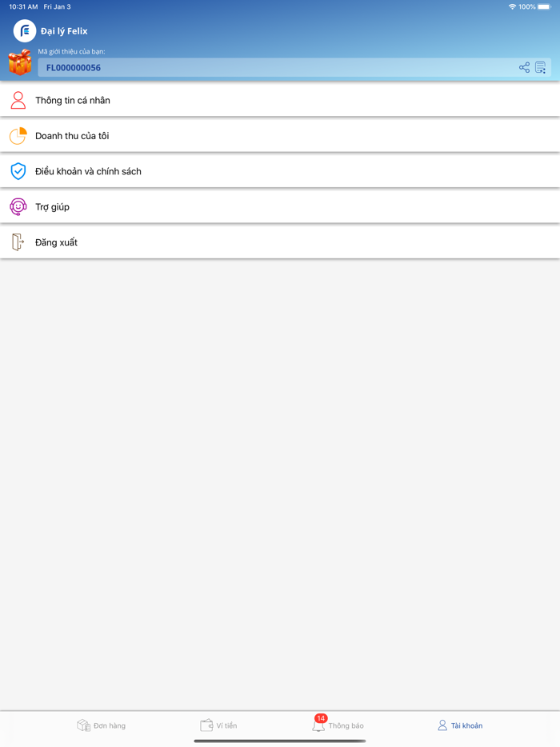Image resolution: width=560 pixels, height=747 pixels.
Task: Switch to the Ví tiền tab
Action: (x=218, y=725)
